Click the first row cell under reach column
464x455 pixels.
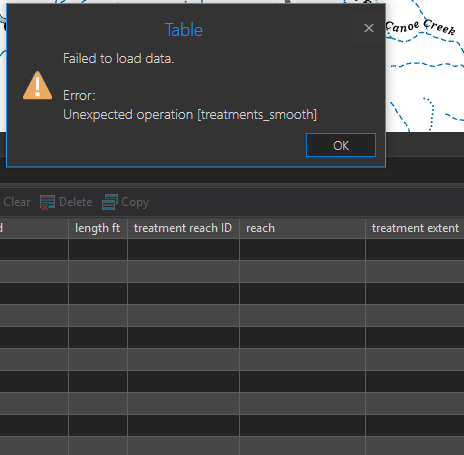pos(302,249)
